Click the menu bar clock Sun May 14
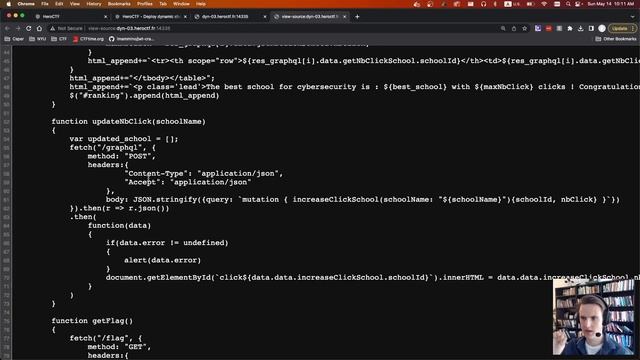Screen dimensions: 640x360 point(611,4)
